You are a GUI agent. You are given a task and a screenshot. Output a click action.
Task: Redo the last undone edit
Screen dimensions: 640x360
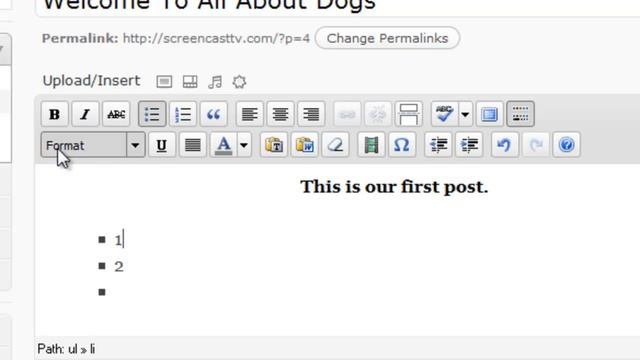coord(536,145)
